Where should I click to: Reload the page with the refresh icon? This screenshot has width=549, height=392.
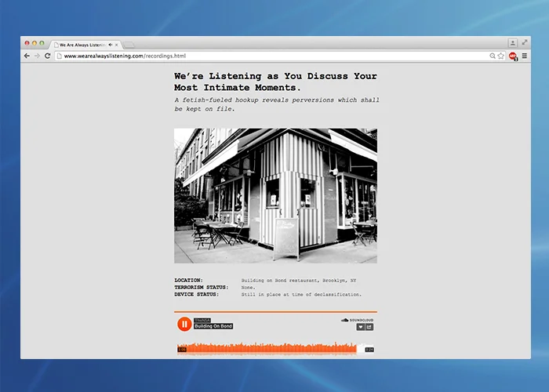48,56
